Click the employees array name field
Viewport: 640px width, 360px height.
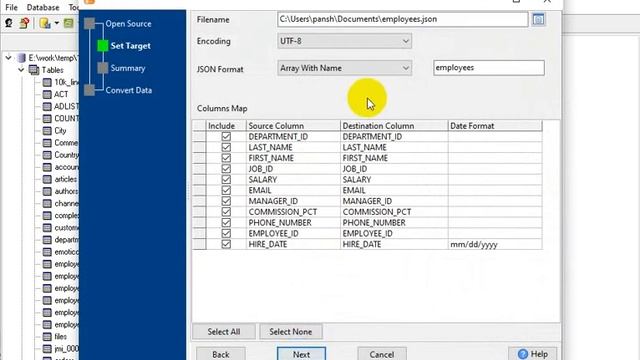[x=489, y=68]
